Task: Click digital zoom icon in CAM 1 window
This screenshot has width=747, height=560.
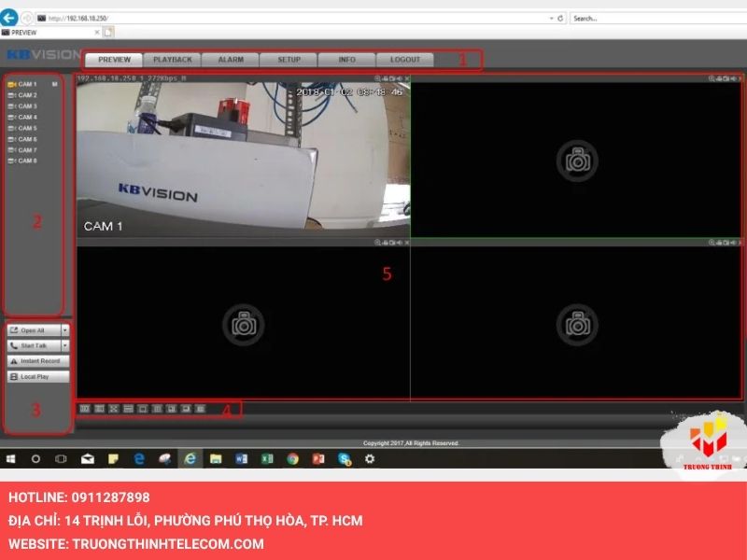Action: tap(377, 78)
